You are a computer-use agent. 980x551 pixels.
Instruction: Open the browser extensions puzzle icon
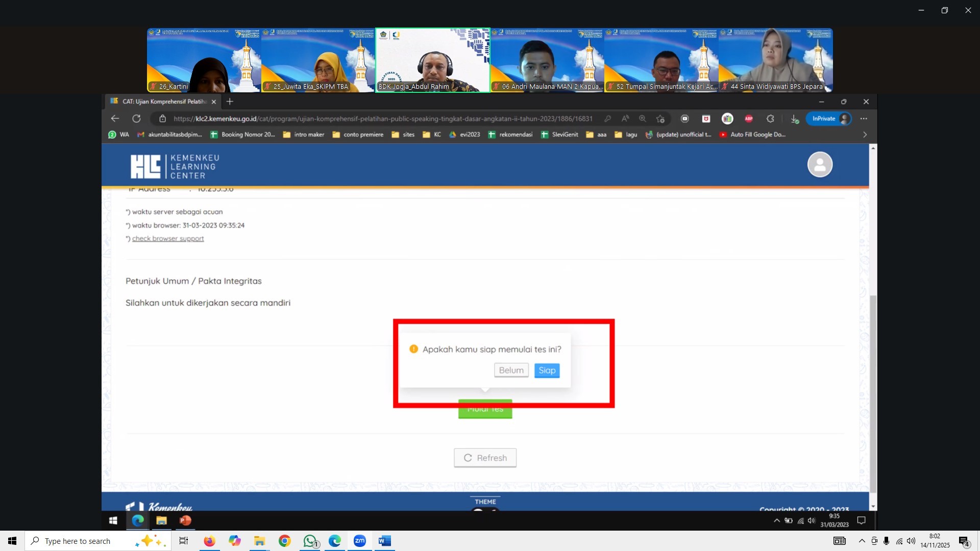770,118
